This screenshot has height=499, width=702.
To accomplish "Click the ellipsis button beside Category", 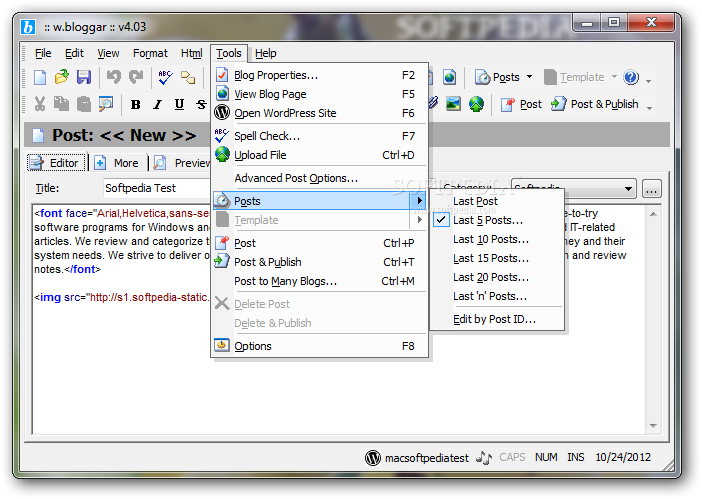I will (x=651, y=189).
